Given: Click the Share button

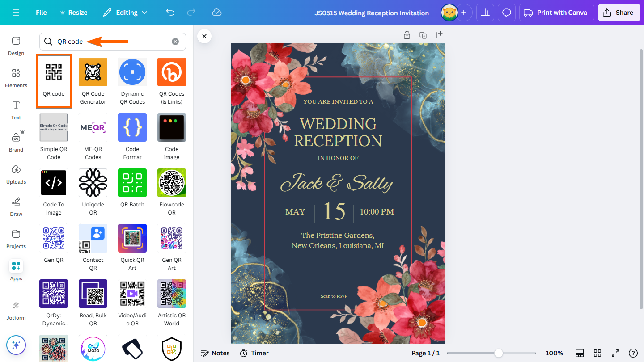Looking at the screenshot, I should [x=619, y=13].
